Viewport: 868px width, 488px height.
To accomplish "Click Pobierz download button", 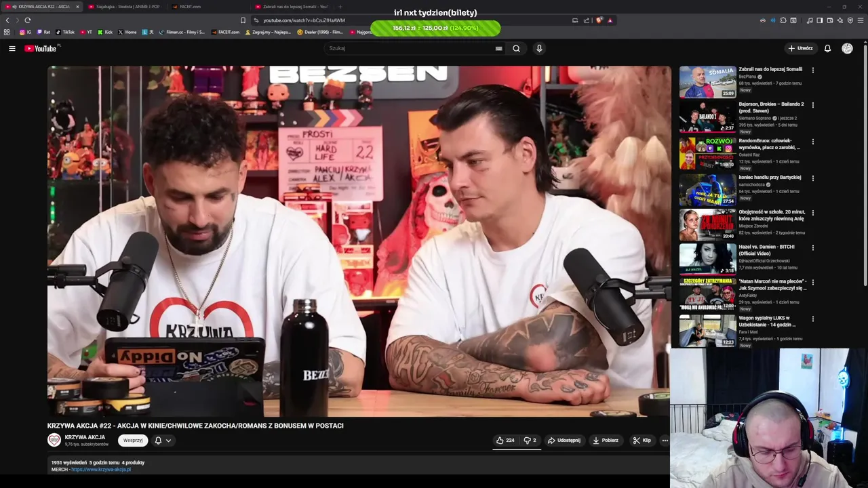I will (606, 441).
